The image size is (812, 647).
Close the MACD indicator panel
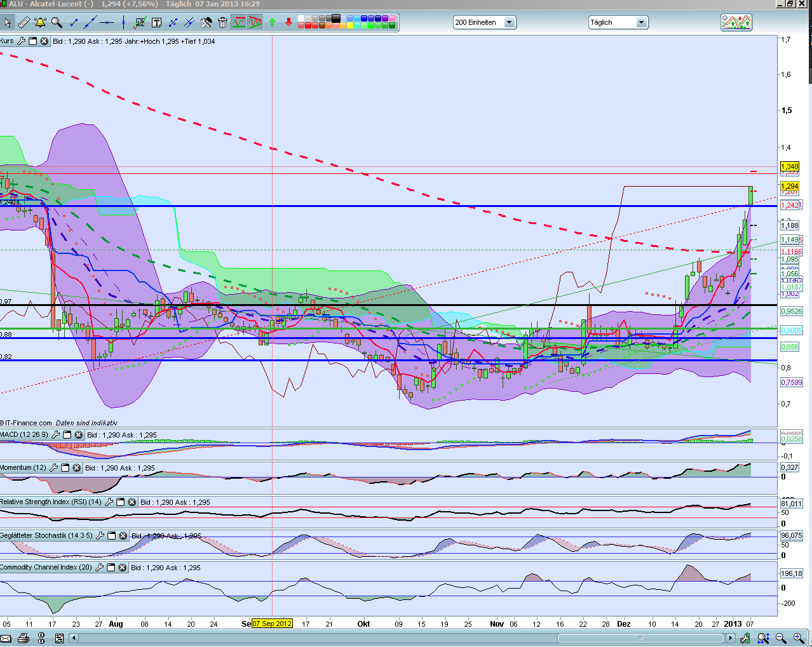[x=78, y=435]
